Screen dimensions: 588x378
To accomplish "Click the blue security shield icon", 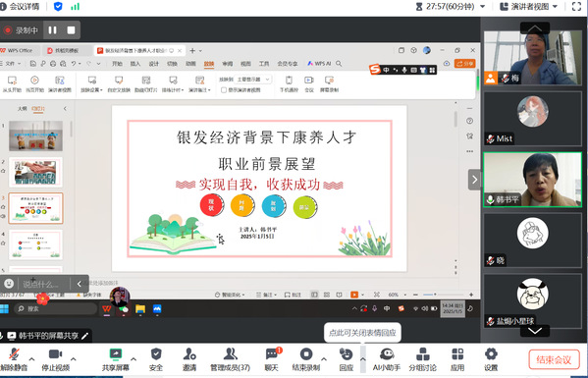I will [58, 6].
